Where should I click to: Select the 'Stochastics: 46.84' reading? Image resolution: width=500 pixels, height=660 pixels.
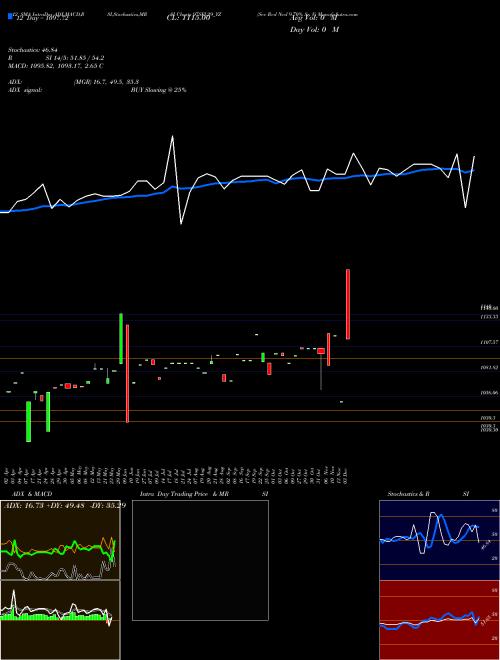pos(32,51)
